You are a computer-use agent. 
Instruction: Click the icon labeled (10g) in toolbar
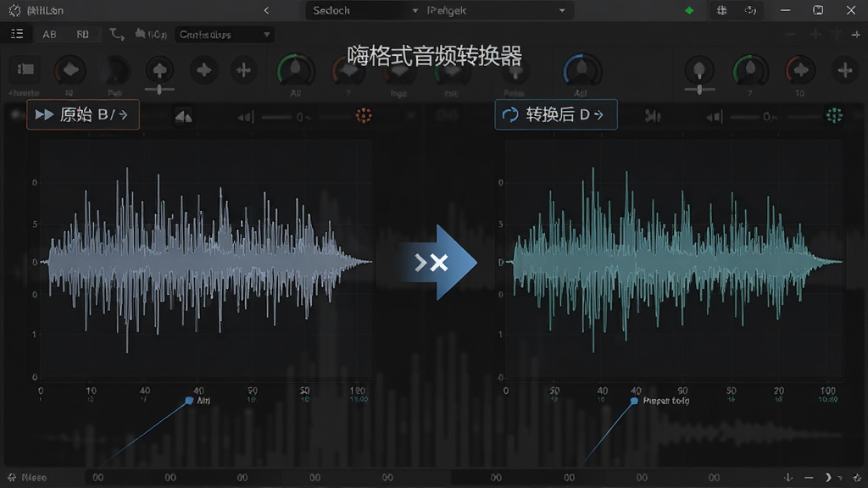click(151, 34)
